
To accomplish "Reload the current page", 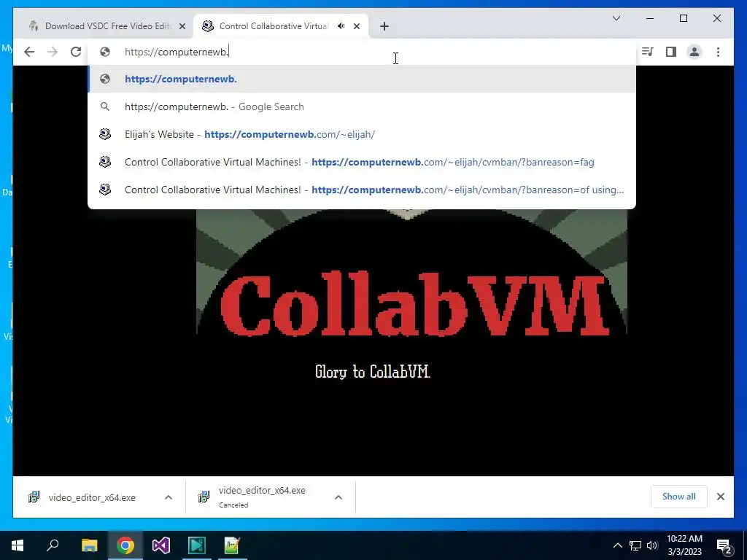I will coord(76,52).
